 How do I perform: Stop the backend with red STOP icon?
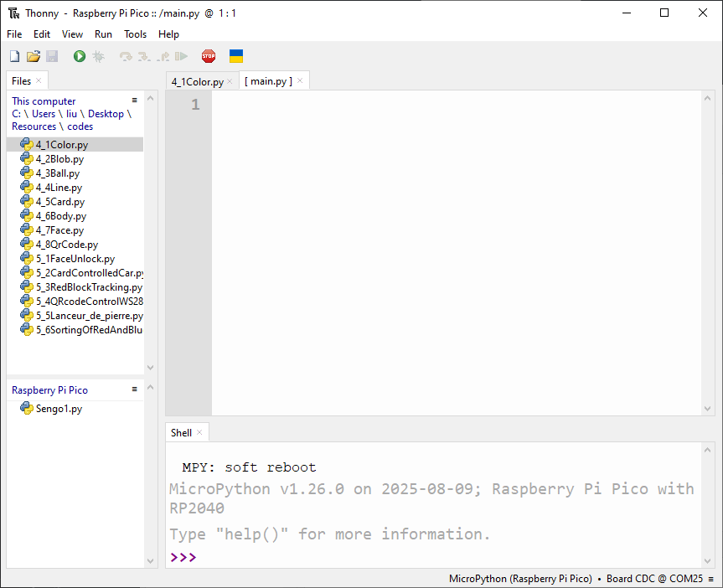209,56
